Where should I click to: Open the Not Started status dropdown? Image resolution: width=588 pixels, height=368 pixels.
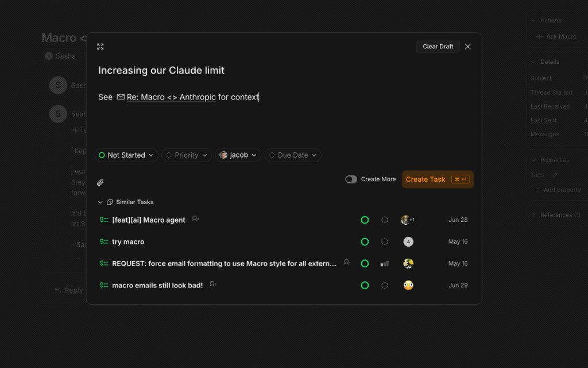(126, 155)
